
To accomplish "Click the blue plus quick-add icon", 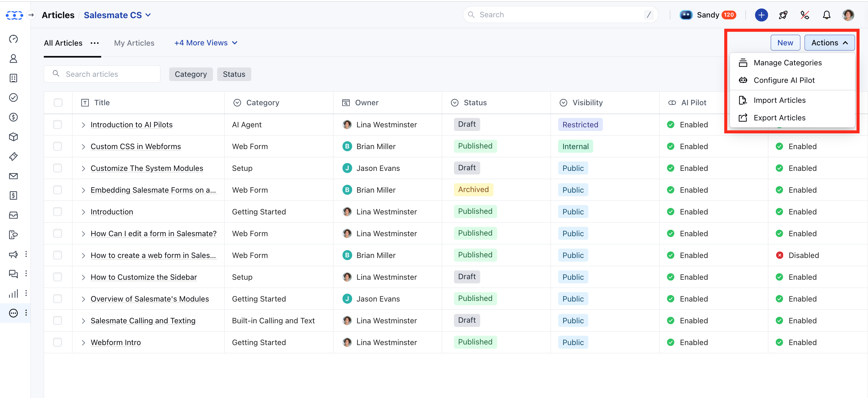I will 761,15.
